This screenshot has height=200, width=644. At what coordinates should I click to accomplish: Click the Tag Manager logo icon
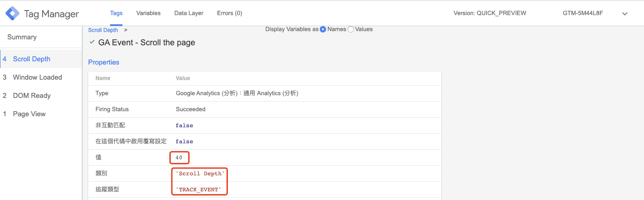12,14
